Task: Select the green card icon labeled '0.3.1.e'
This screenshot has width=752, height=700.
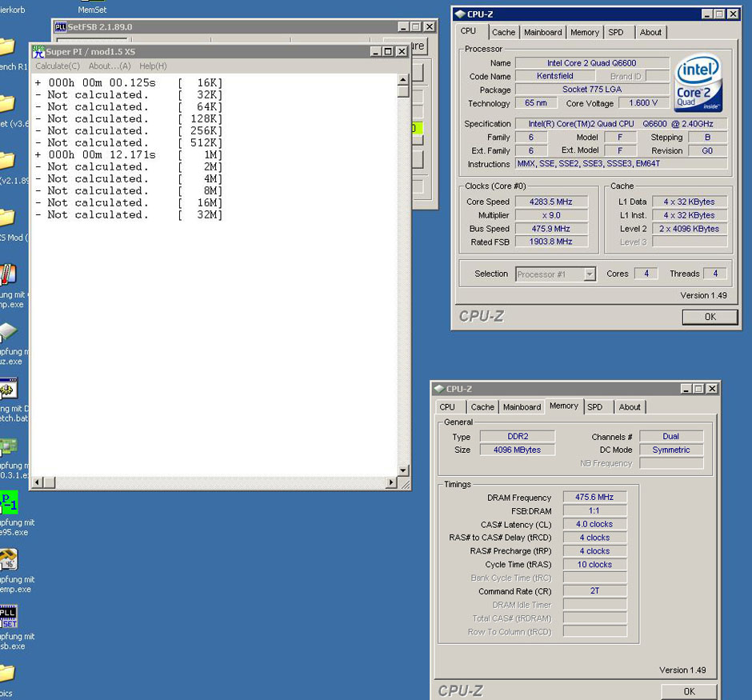Action: click(8, 446)
